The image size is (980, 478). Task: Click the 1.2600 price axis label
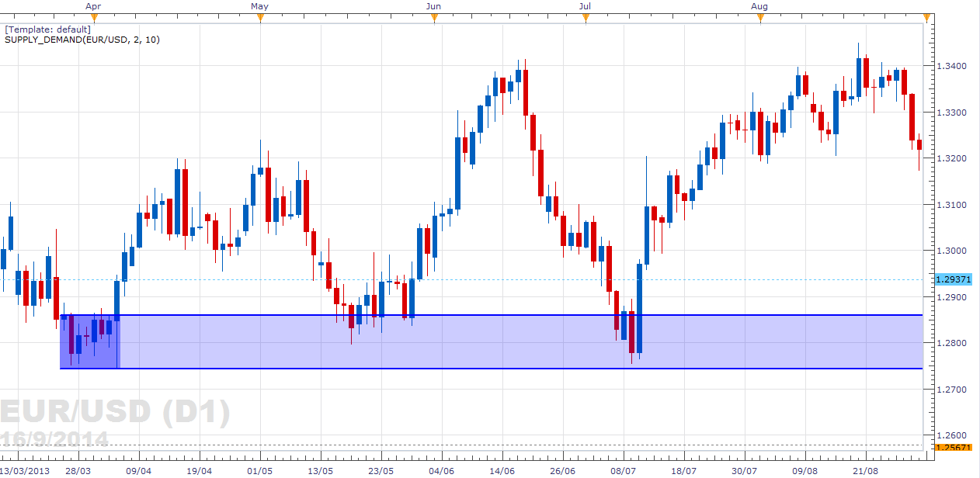click(x=951, y=435)
